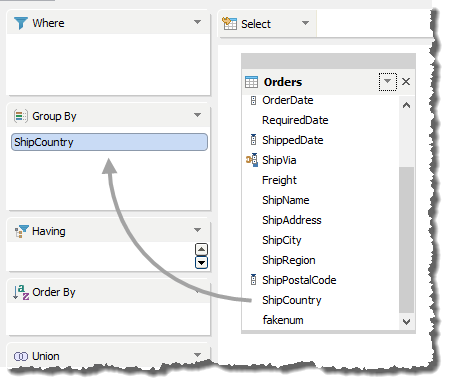Click the Orders table title
The height and width of the screenshot is (385, 450).
click(283, 82)
